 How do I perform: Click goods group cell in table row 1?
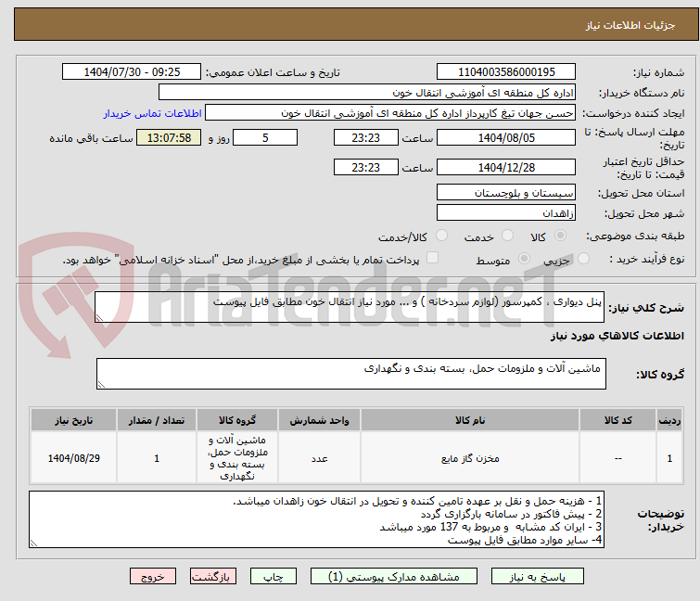(x=237, y=458)
